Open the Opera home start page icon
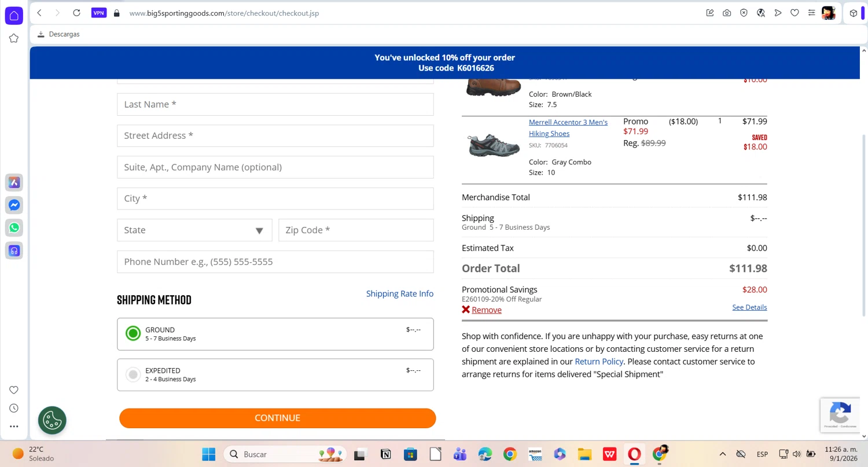 pyautogui.click(x=14, y=16)
